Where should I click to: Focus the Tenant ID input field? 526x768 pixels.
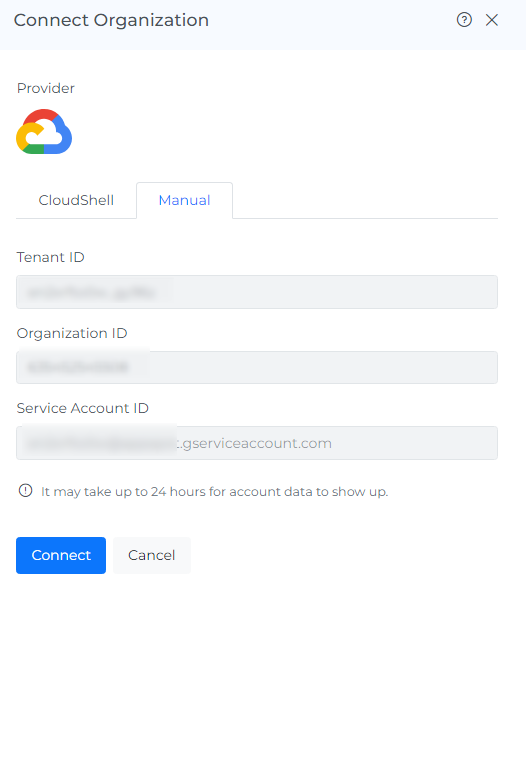[x=257, y=292]
